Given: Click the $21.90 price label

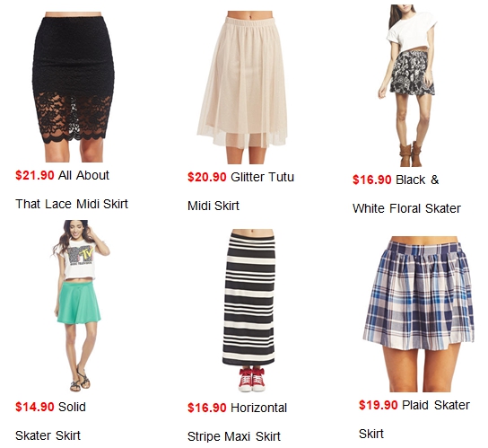Looking at the screenshot, I should coord(35,175).
